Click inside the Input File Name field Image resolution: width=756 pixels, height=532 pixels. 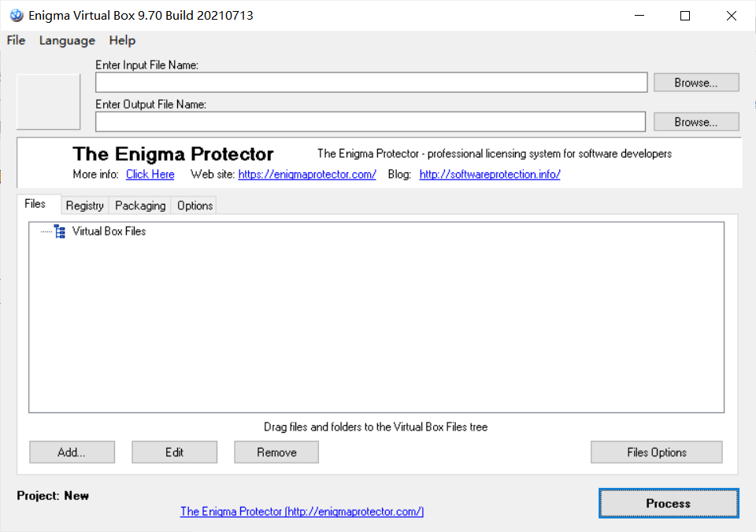(370, 82)
